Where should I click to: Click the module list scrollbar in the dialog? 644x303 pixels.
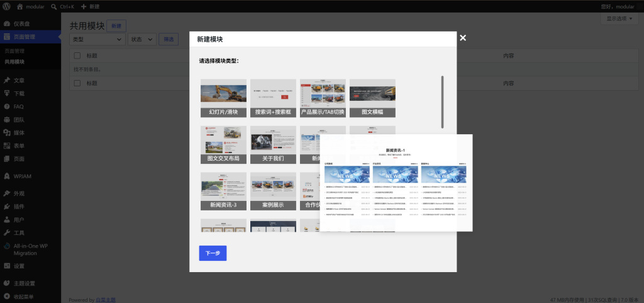tap(442, 102)
